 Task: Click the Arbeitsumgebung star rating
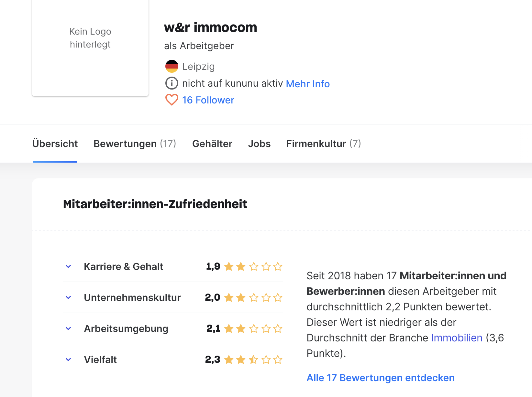click(x=253, y=329)
